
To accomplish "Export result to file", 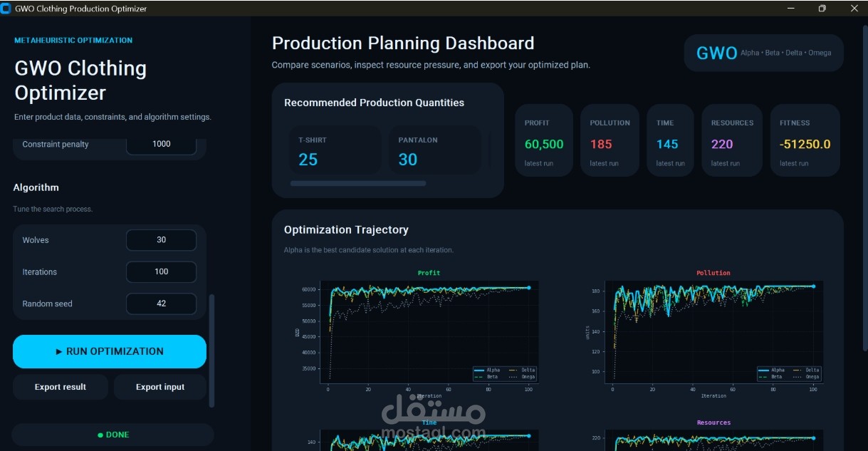I will 61,387.
